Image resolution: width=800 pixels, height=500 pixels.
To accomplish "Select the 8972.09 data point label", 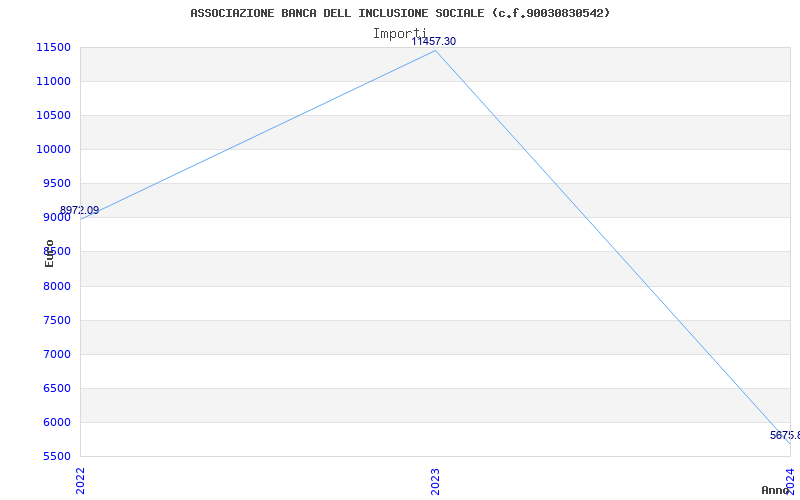I will tap(79, 210).
